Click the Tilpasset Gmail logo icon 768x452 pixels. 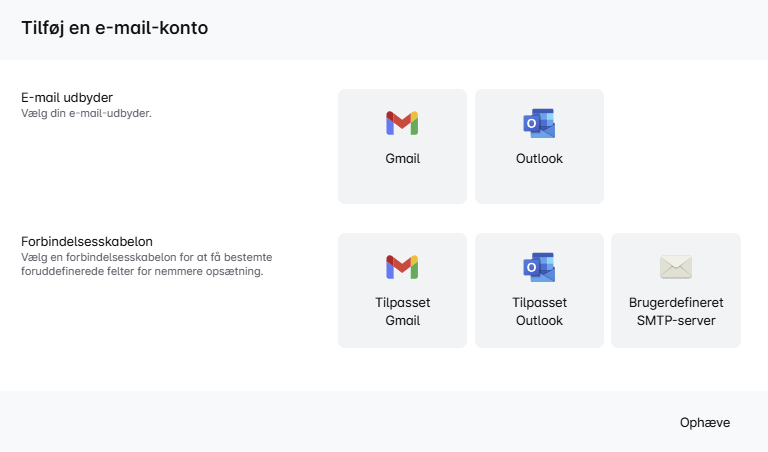[402, 267]
